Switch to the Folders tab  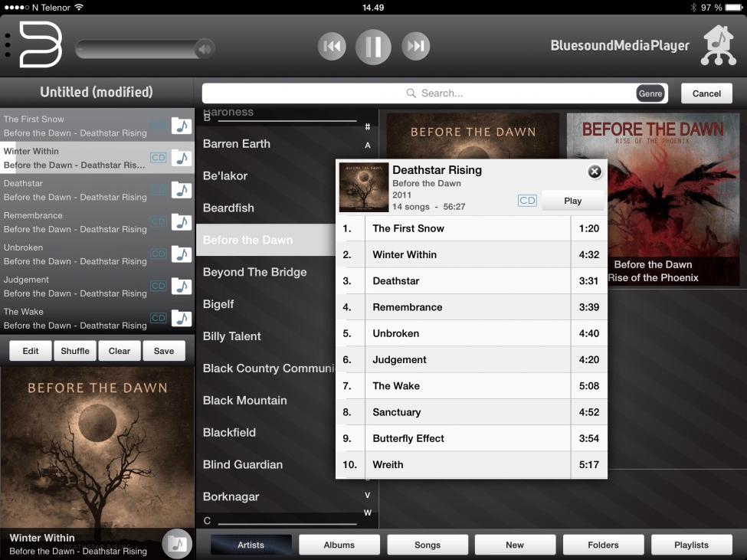(603, 545)
